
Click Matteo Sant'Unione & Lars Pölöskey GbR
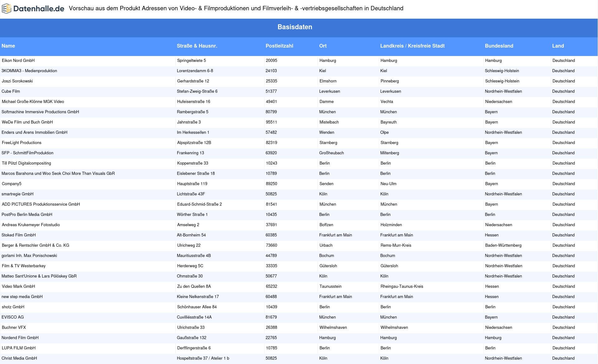point(39,276)
